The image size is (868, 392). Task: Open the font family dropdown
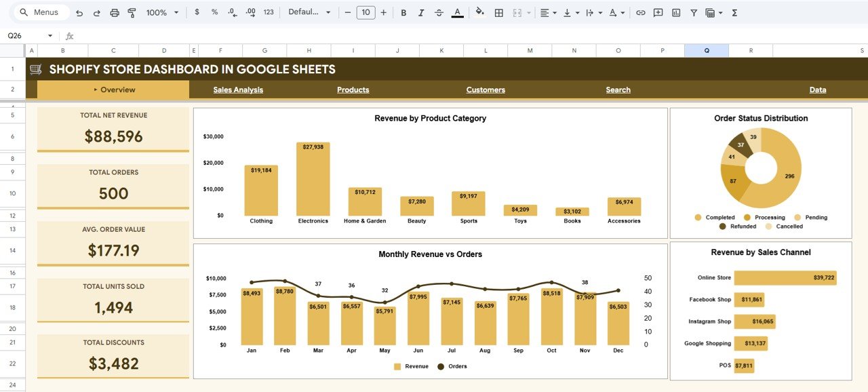[x=310, y=12]
